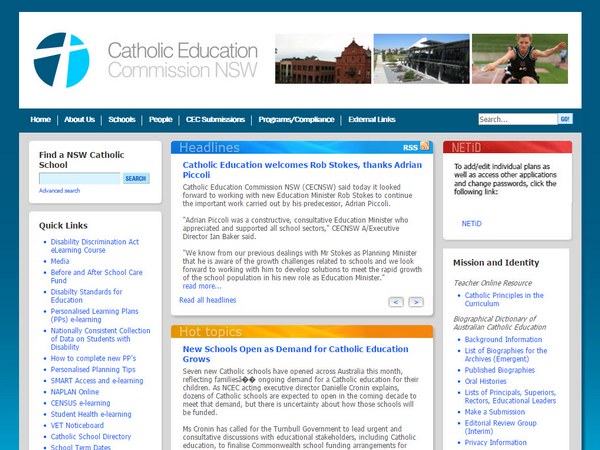Click the Quick Links heading

coord(63,225)
